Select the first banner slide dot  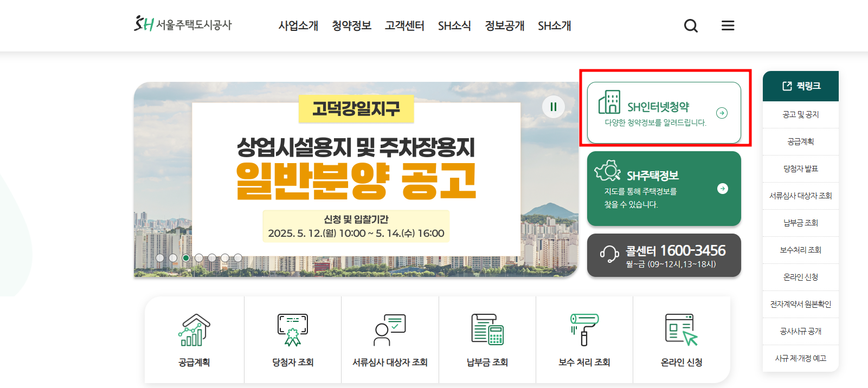[x=160, y=258]
